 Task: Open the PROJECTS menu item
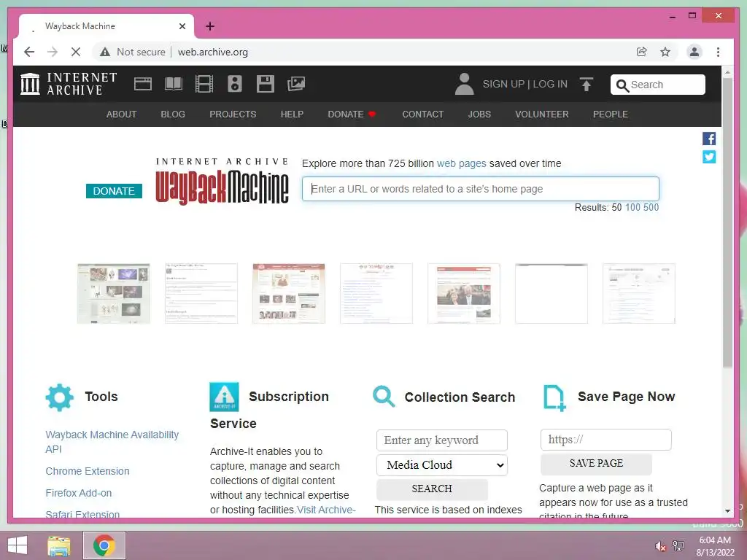(233, 114)
